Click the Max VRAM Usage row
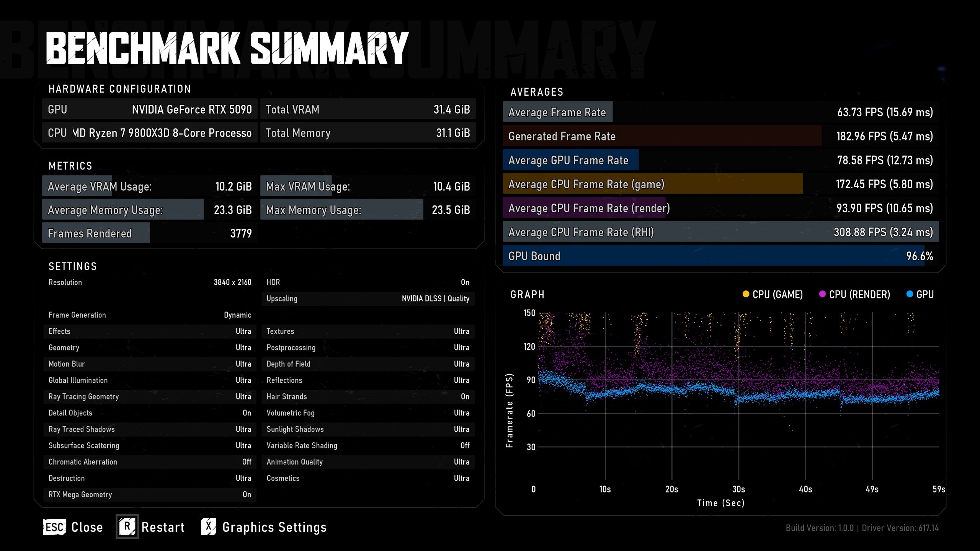Screen dimensions: 980x551 click(x=368, y=186)
